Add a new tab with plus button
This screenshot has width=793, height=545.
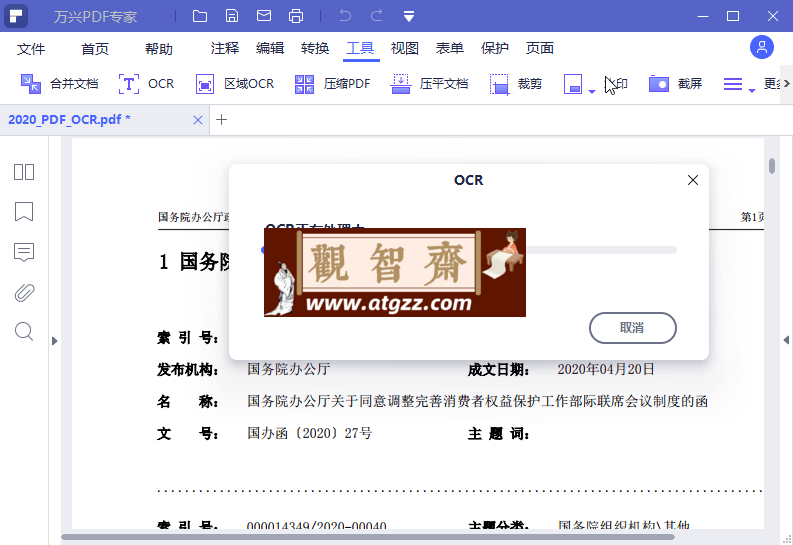[222, 120]
